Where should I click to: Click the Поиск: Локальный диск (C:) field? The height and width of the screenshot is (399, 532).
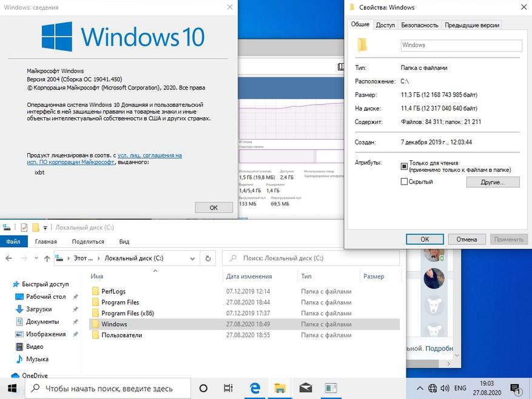click(311, 259)
